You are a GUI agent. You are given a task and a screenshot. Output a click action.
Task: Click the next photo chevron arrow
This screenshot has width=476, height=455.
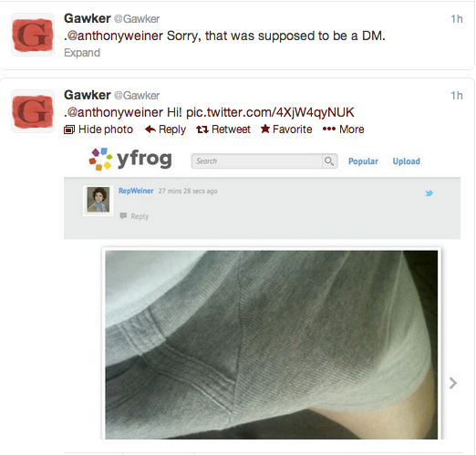click(x=453, y=383)
